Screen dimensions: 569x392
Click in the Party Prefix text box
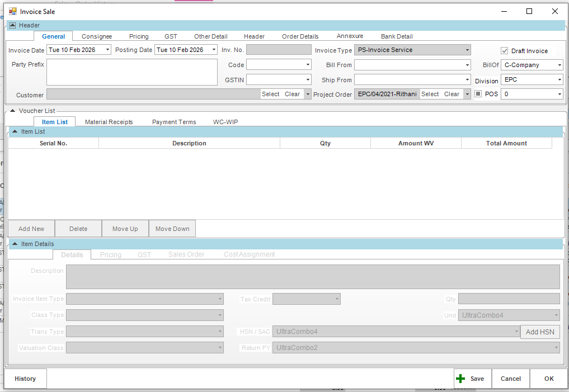[x=131, y=72]
